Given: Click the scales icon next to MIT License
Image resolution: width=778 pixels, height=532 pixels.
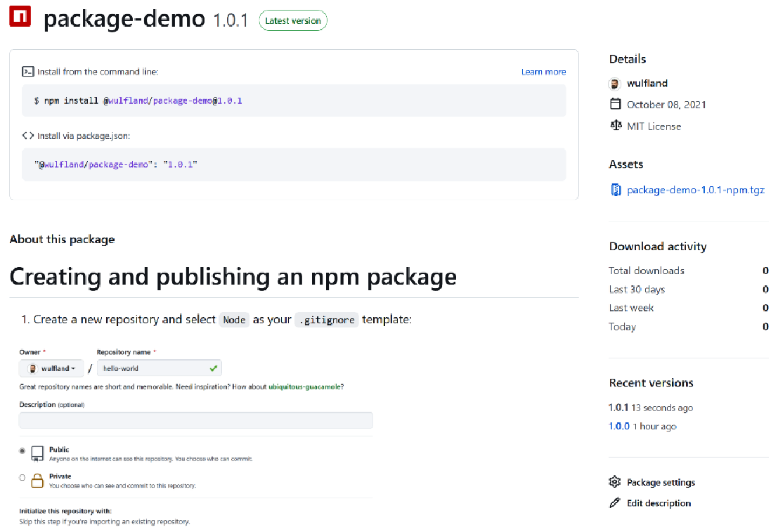Looking at the screenshot, I should click(616, 125).
